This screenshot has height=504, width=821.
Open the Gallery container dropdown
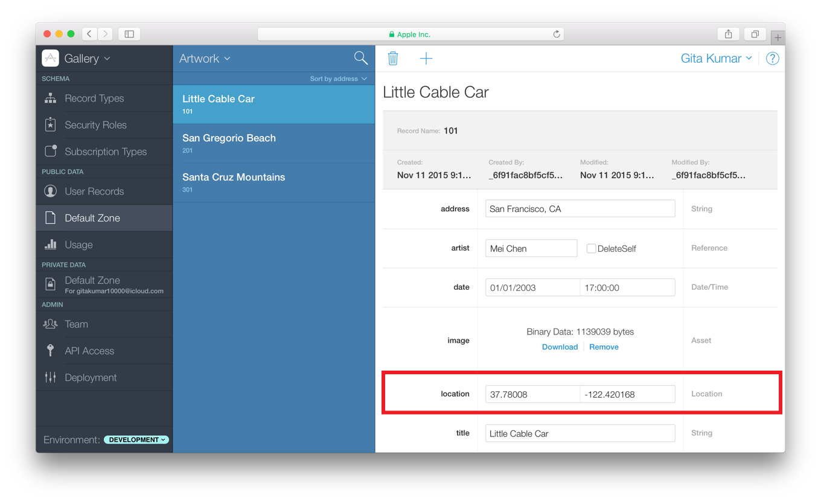(x=89, y=58)
